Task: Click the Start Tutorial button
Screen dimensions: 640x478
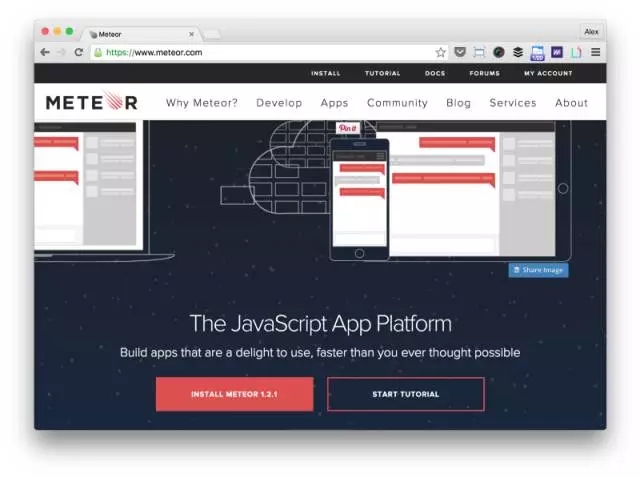Action: click(x=406, y=394)
